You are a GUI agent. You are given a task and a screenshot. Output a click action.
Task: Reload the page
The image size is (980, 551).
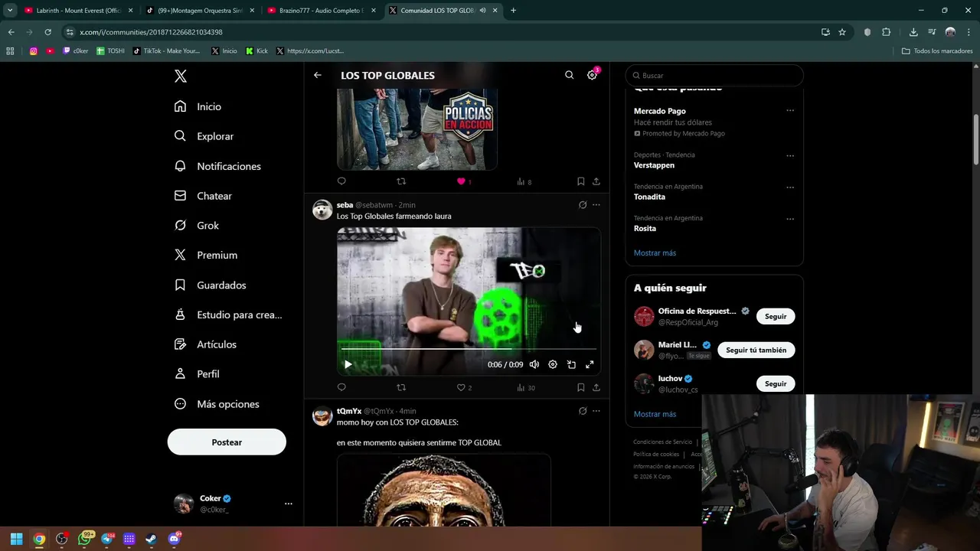click(x=47, y=32)
